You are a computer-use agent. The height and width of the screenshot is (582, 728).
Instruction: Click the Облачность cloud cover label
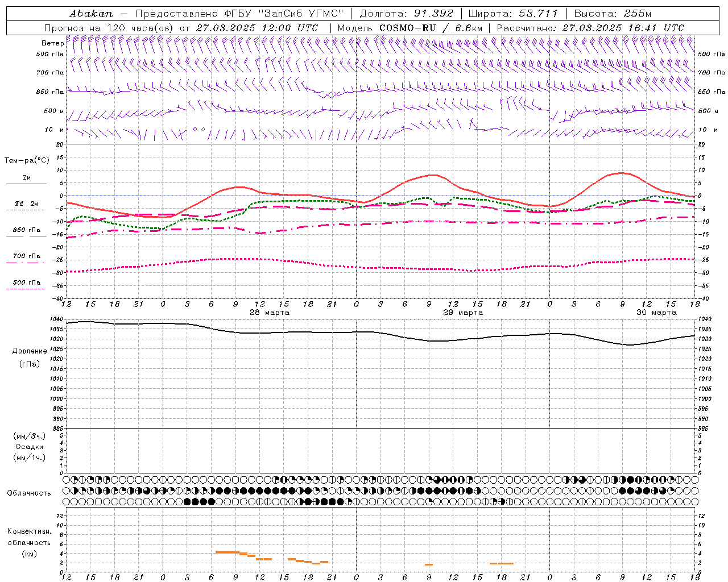(x=29, y=493)
